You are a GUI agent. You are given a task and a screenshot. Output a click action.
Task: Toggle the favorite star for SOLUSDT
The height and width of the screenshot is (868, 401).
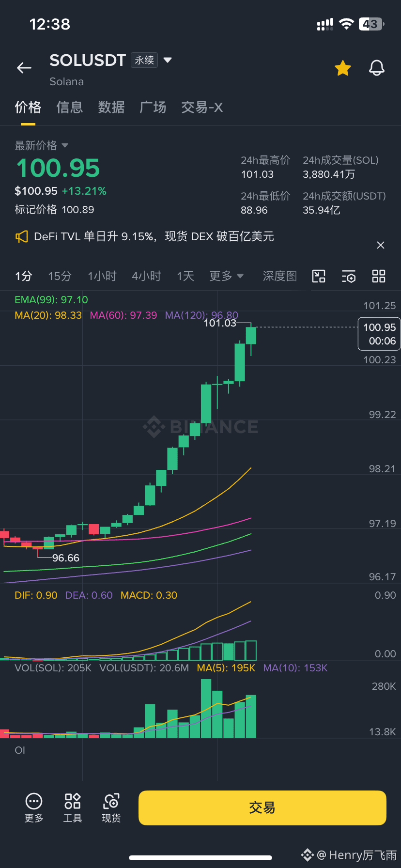343,68
